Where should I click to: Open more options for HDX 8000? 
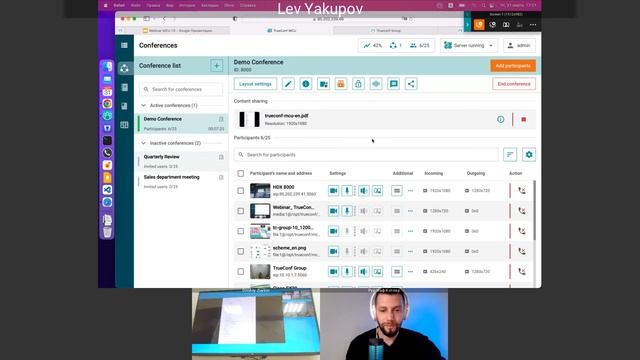pyautogui.click(x=410, y=191)
